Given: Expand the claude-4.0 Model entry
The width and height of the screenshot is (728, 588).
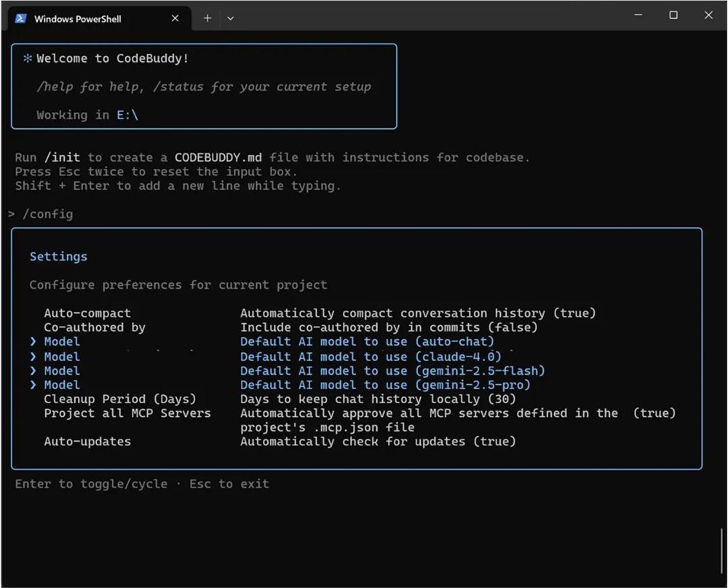Looking at the screenshot, I should pyautogui.click(x=62, y=357).
